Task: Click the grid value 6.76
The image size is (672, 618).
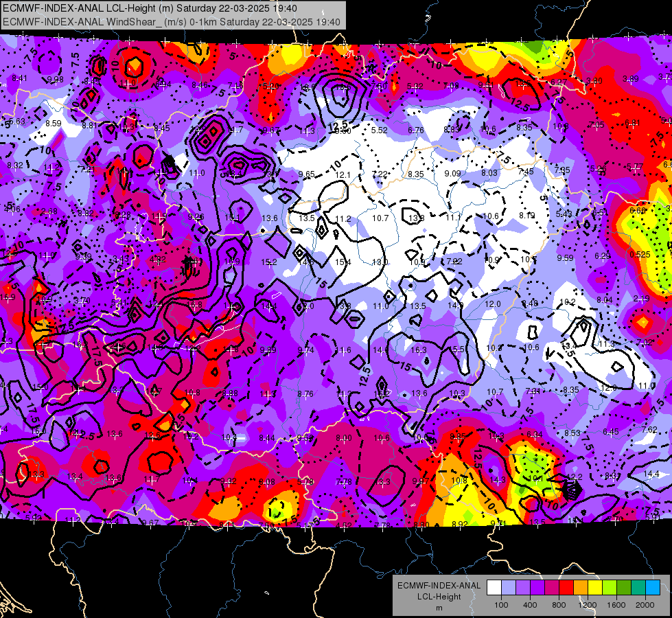Action: [x=416, y=130]
